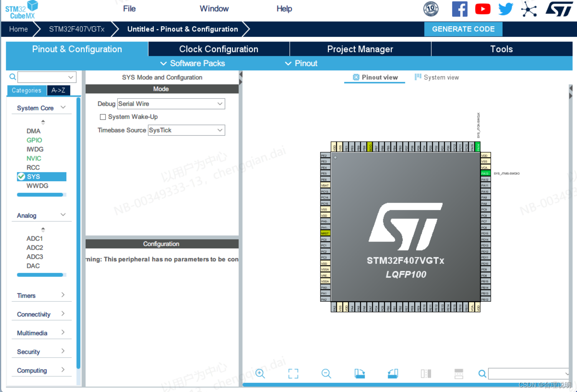Select the green PA13 SWDIO pin
This screenshot has width=577, height=392.
pos(486,174)
